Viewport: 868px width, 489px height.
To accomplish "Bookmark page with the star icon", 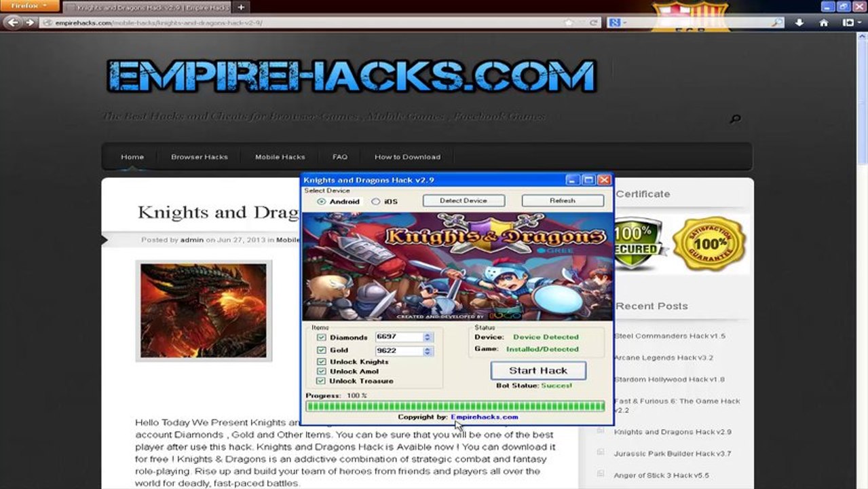I will click(x=569, y=22).
